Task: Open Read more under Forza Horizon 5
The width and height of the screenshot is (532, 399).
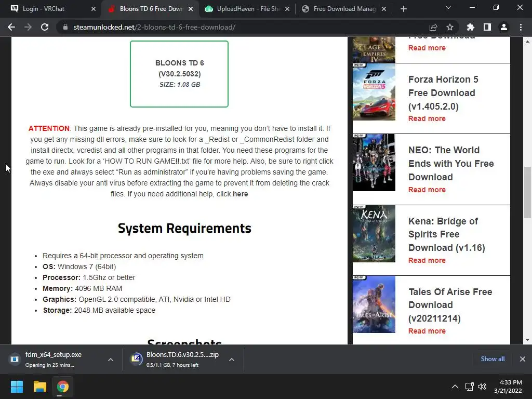Action: pos(427,118)
